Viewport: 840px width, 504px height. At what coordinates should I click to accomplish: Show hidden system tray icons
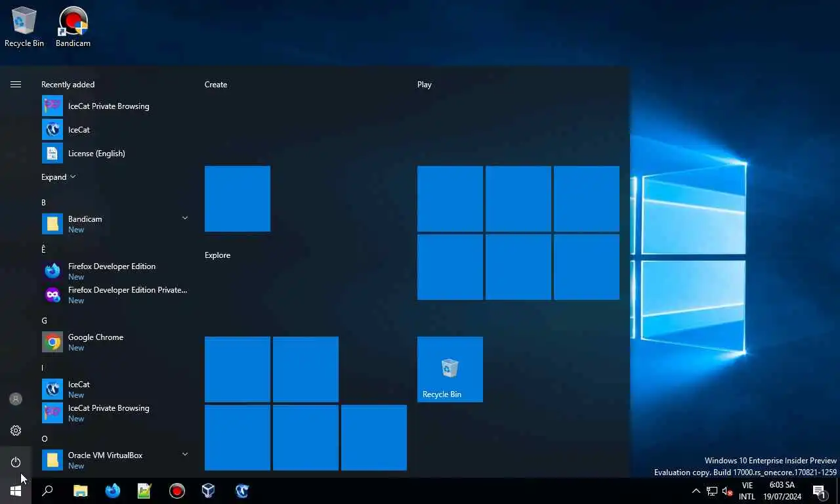pos(696,491)
